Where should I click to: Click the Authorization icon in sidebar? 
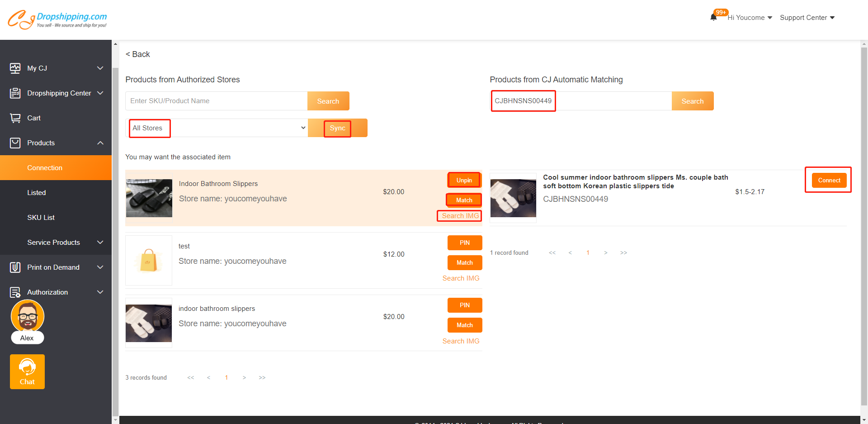tap(15, 292)
